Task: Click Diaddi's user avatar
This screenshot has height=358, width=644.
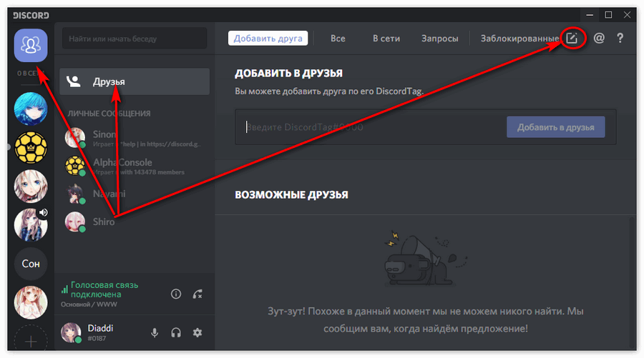Action: 71,332
